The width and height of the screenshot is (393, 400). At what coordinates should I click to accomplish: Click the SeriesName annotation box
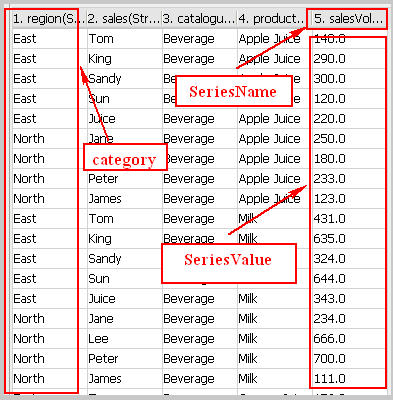click(x=233, y=91)
